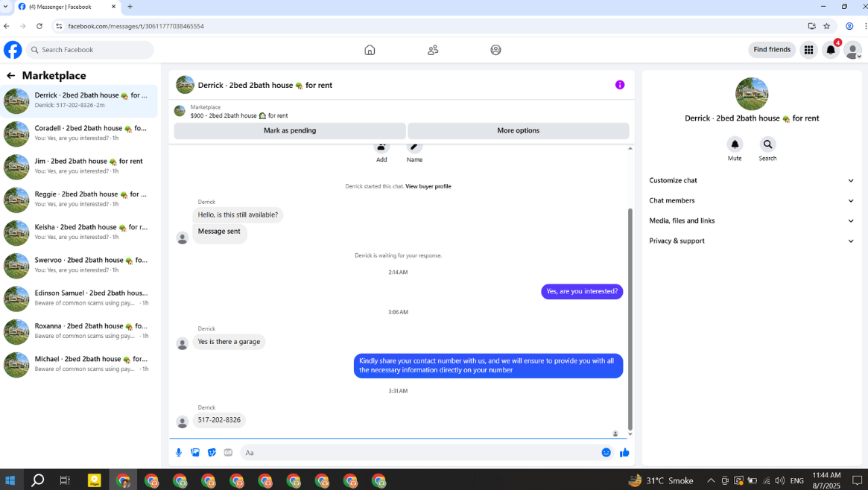Click the 'Yes is there a garage' message
The height and width of the screenshot is (490, 868).
click(229, 342)
